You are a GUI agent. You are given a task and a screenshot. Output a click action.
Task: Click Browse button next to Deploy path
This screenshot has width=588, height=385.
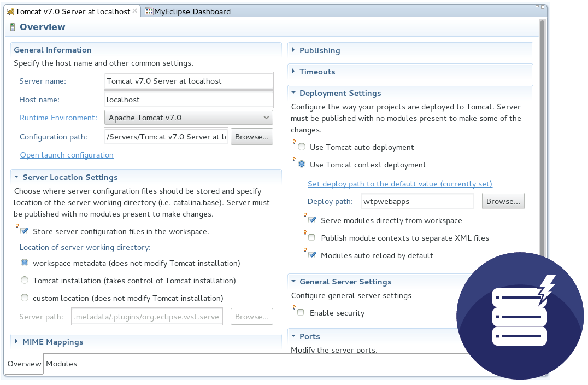click(503, 201)
